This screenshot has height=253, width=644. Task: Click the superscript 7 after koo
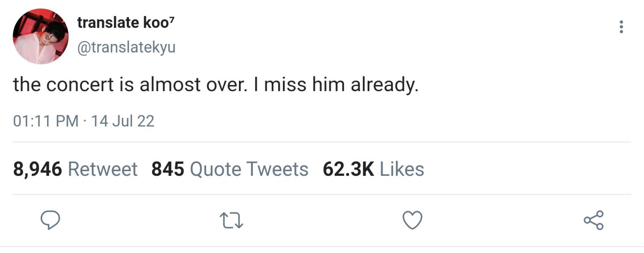[171, 20]
